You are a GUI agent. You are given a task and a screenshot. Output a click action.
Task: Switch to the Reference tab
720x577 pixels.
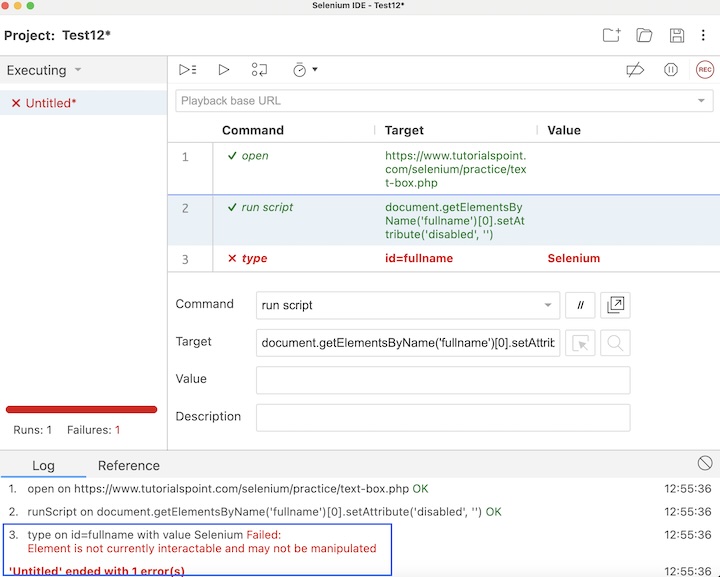pos(128,465)
